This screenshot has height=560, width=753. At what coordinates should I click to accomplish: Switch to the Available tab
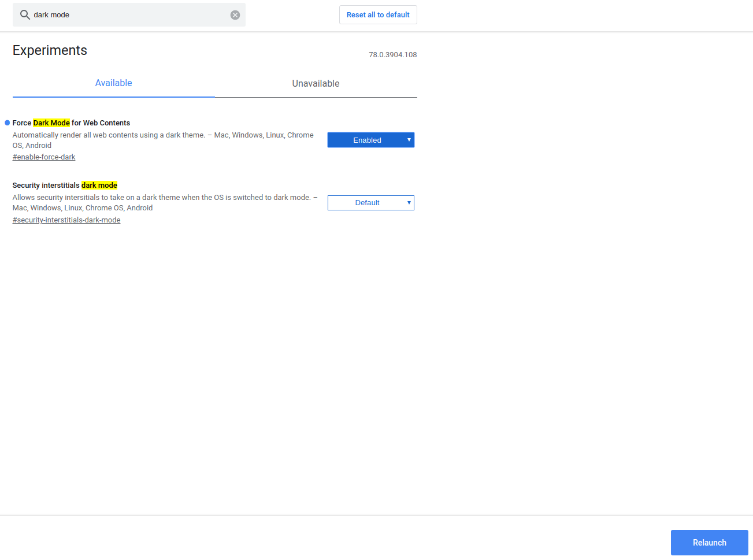click(x=114, y=83)
